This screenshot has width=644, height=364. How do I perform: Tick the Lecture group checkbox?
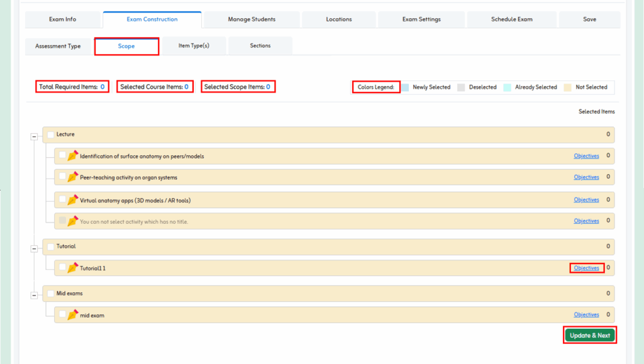(x=50, y=134)
